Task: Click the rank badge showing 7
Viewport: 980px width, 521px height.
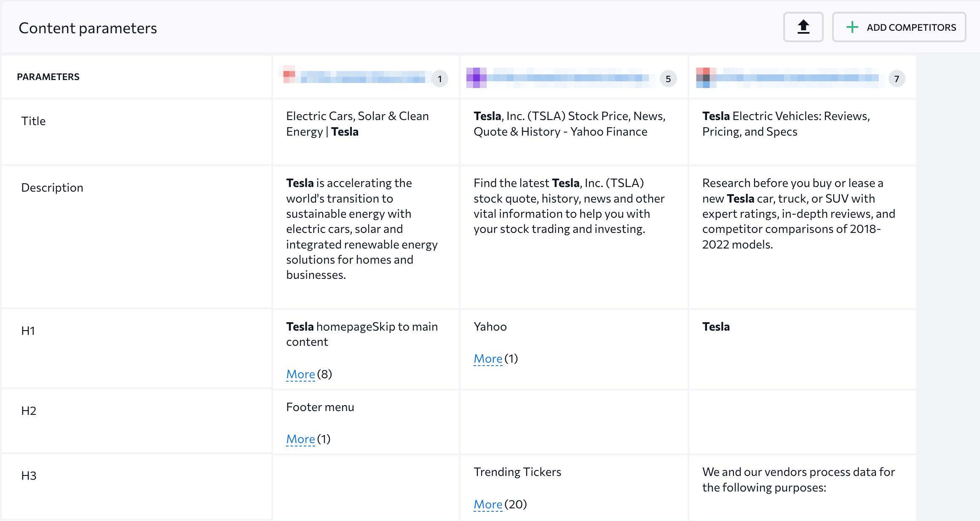Action: pyautogui.click(x=897, y=79)
